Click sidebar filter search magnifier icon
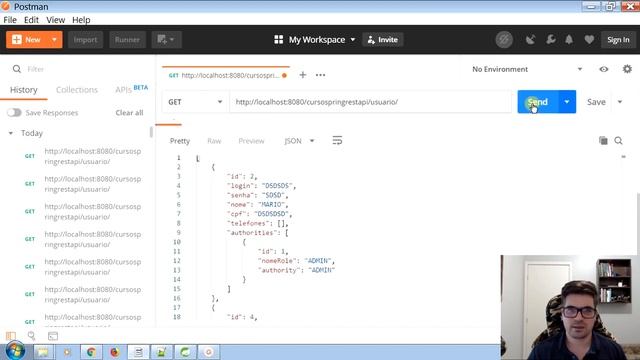Image resolution: width=640 pixels, height=360 pixels. click(x=17, y=69)
